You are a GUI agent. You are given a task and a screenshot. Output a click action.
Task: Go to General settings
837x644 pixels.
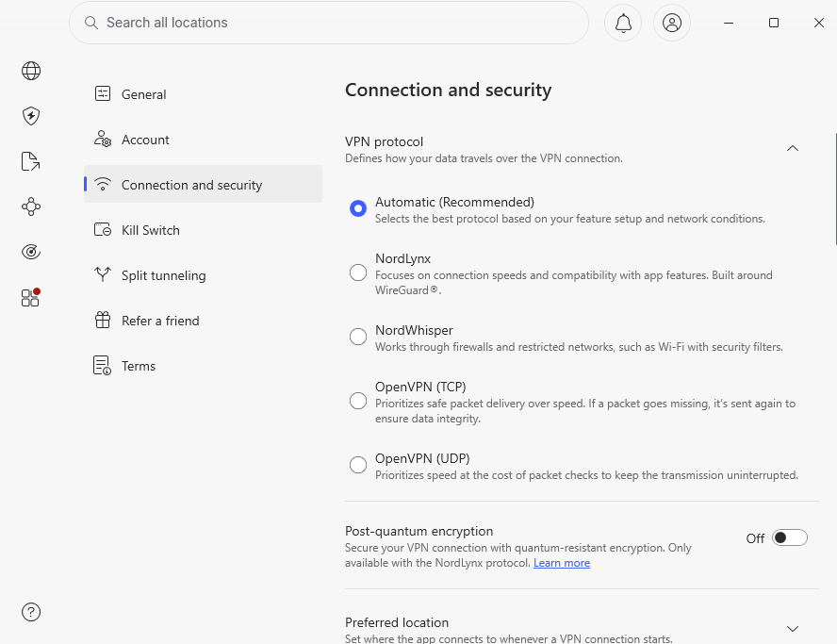[203, 94]
